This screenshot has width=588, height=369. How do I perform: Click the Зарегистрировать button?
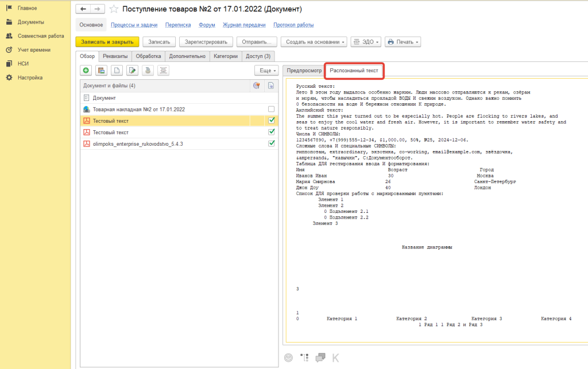pyautogui.click(x=206, y=42)
